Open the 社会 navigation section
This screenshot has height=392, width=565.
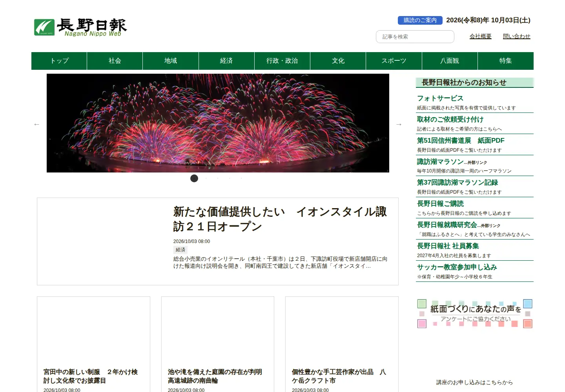115,61
